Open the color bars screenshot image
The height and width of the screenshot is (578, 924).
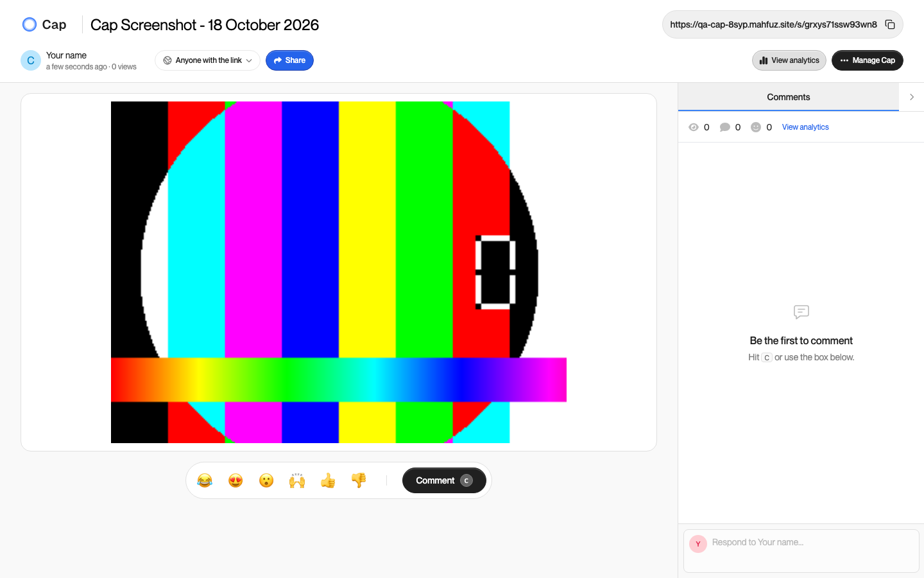339,272
